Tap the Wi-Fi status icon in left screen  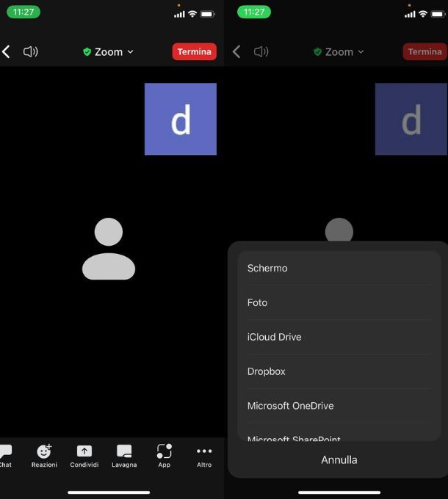click(192, 14)
